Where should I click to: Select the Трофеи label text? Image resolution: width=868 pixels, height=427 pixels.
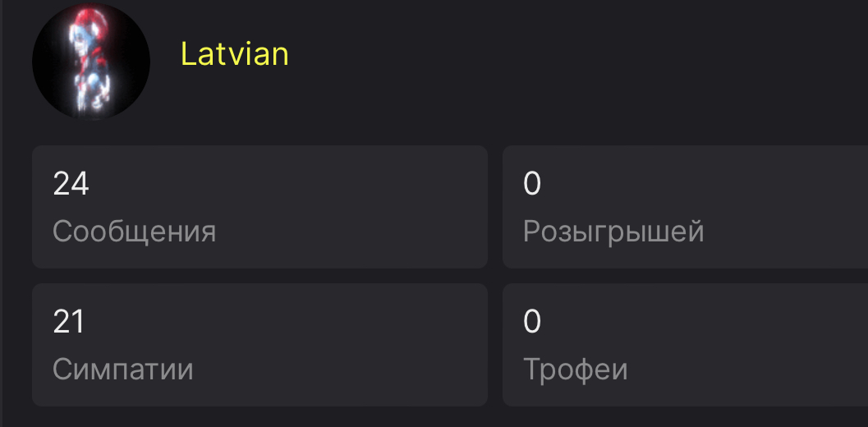(x=575, y=370)
